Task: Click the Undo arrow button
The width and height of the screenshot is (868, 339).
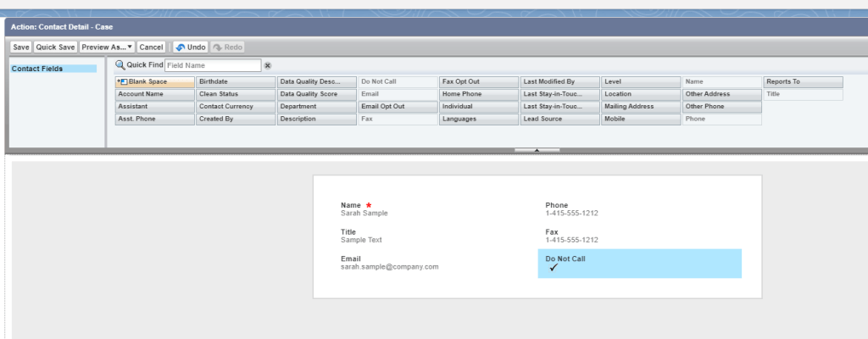Action: [x=190, y=47]
